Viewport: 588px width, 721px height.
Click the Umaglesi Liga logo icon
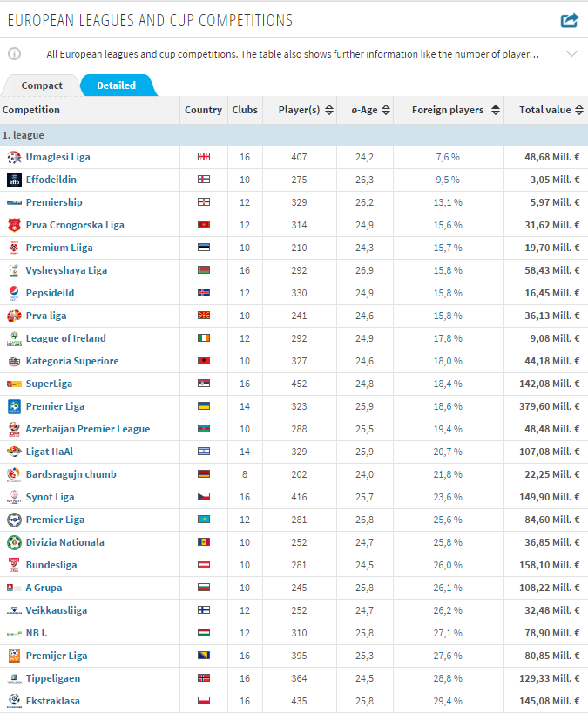pos(14,157)
